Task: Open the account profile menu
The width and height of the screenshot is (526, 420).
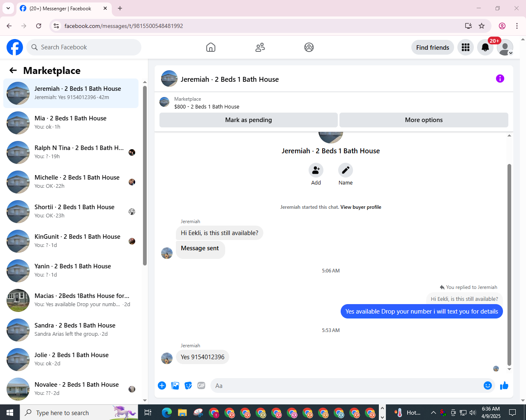Action: click(x=505, y=47)
